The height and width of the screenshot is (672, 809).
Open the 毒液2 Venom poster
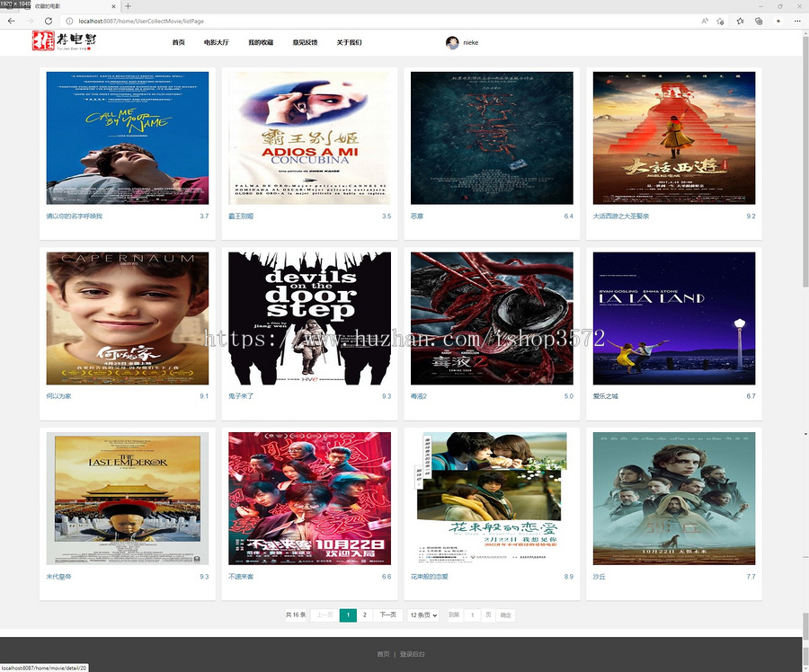[x=492, y=318]
